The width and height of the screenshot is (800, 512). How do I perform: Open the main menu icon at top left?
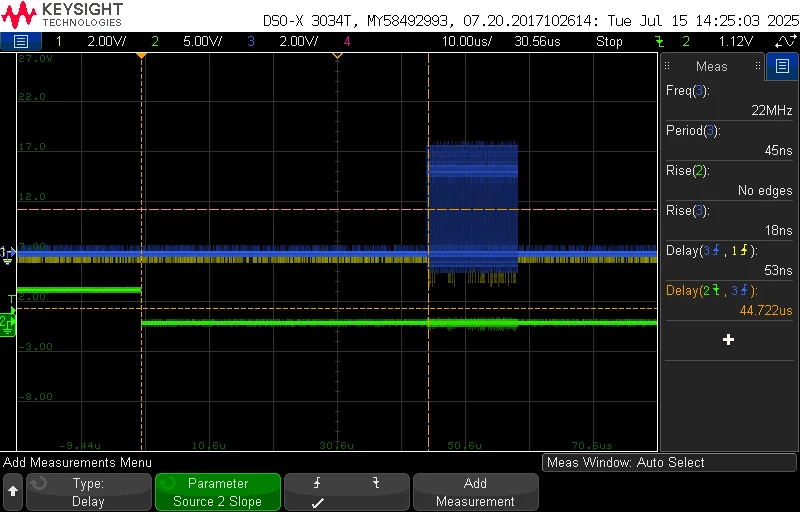pyautogui.click(x=20, y=41)
